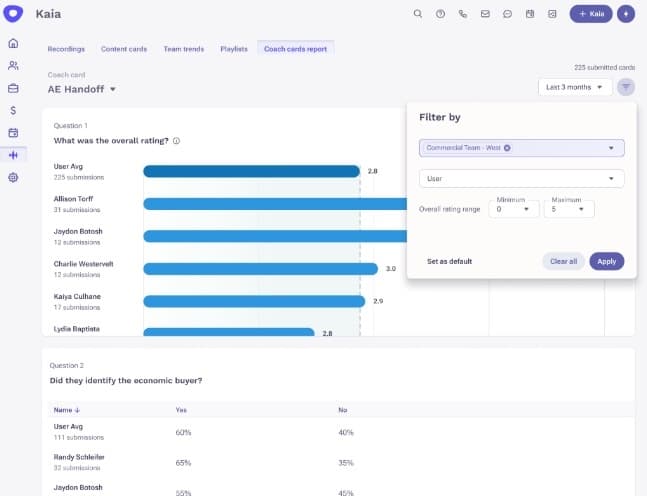Viewport: 647px width, 496px height.
Task: Open the help question mark icon
Action: [440, 14]
